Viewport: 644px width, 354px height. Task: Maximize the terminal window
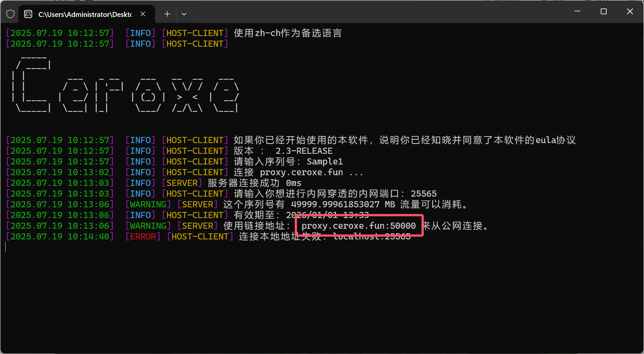click(x=604, y=11)
